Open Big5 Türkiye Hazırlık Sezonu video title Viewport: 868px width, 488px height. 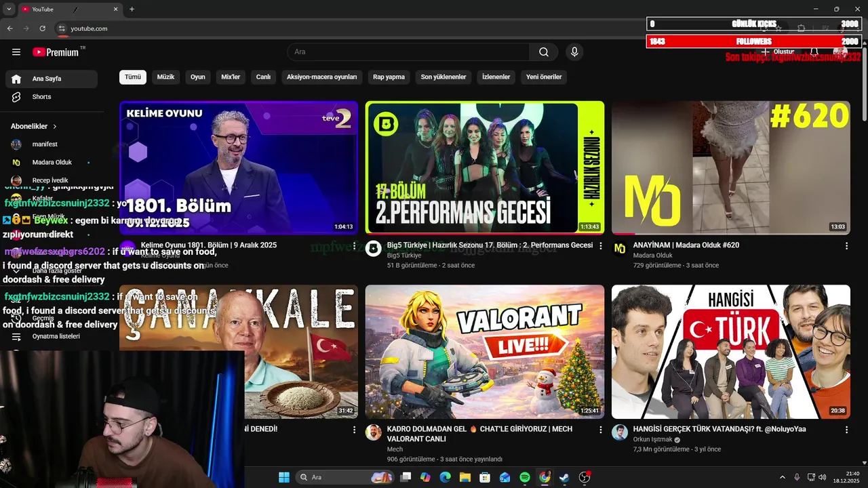tap(490, 245)
